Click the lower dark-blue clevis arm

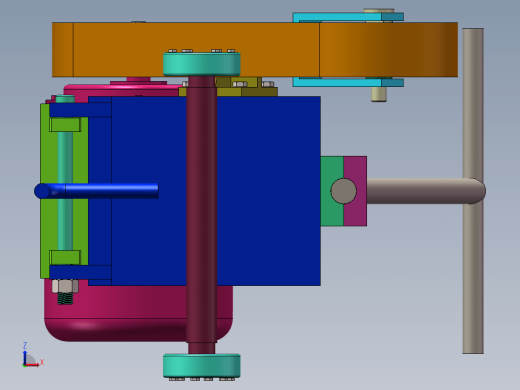click(x=80, y=272)
